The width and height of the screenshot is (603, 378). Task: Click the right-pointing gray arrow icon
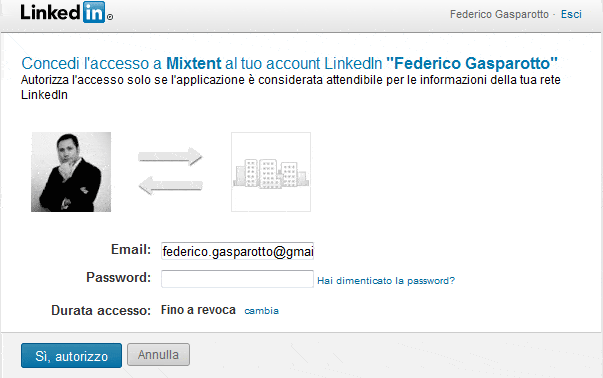pyautogui.click(x=170, y=157)
